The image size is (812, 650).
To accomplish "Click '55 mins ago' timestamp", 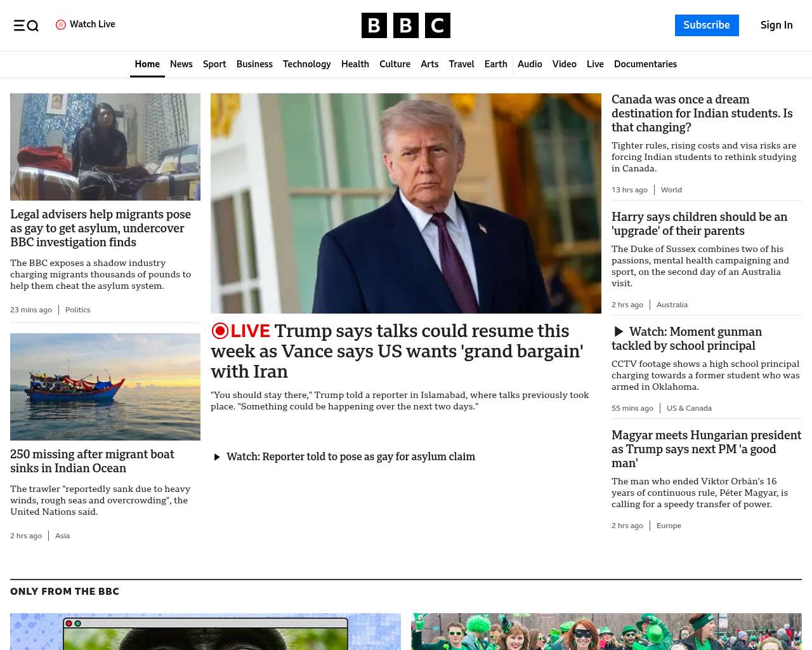I will (x=632, y=408).
